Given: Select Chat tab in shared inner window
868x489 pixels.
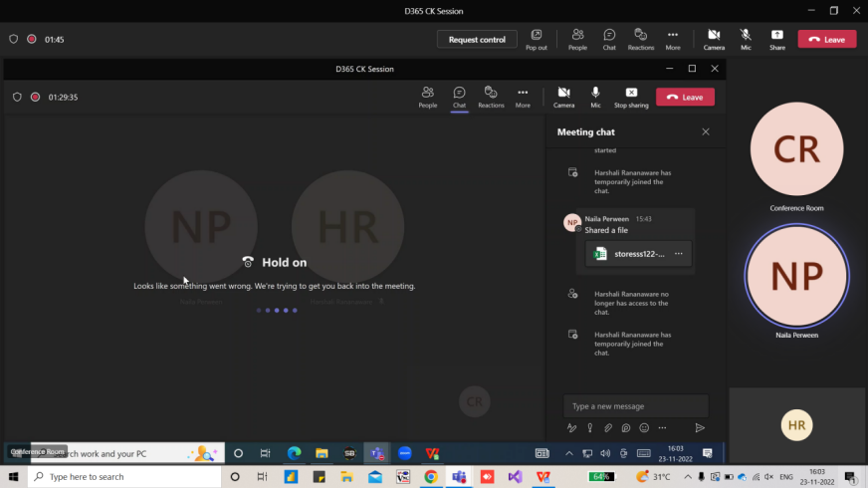Looking at the screenshot, I should point(459,97).
